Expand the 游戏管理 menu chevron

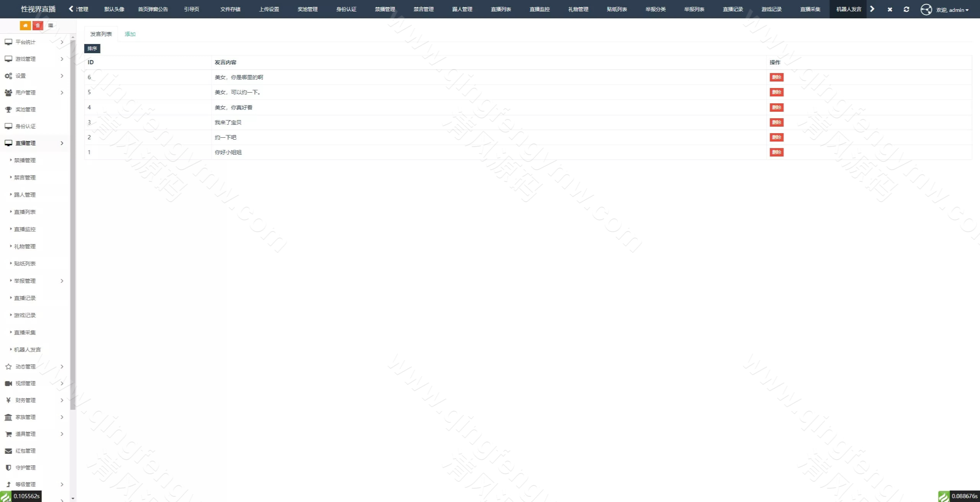pos(62,59)
